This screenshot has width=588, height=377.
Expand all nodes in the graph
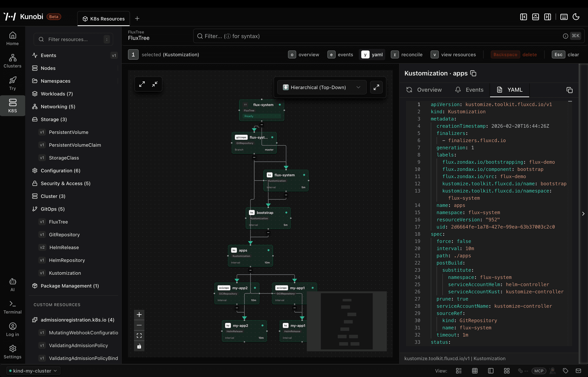pos(142,84)
